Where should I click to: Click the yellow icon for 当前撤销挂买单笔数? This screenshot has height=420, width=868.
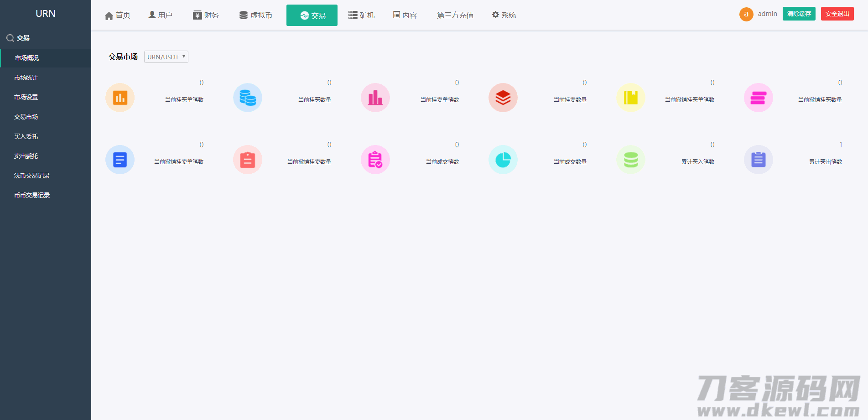pyautogui.click(x=631, y=98)
